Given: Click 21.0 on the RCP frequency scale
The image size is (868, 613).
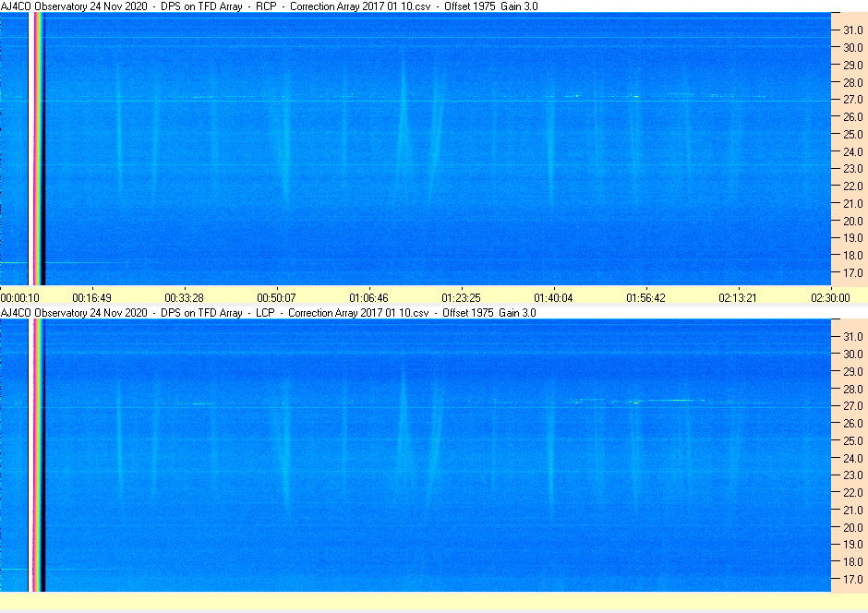Looking at the screenshot, I should 853,204.
